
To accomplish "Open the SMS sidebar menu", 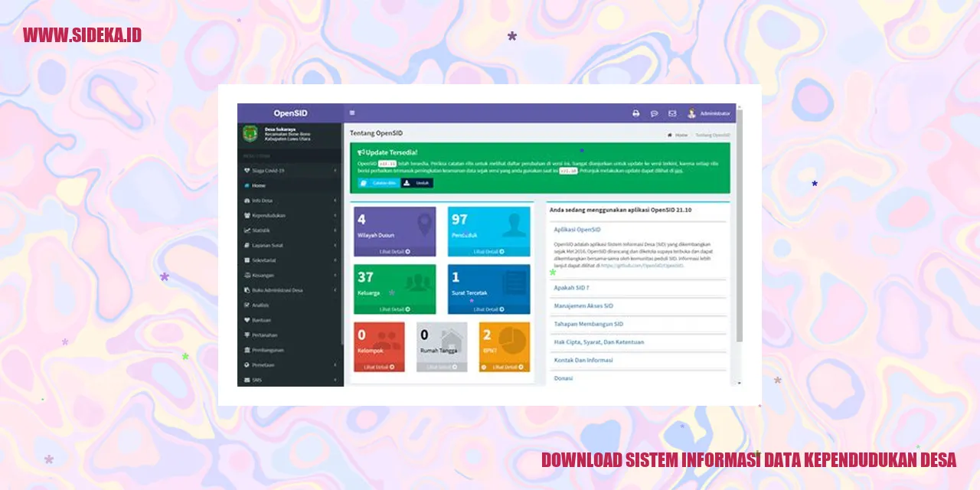I will click(x=290, y=380).
